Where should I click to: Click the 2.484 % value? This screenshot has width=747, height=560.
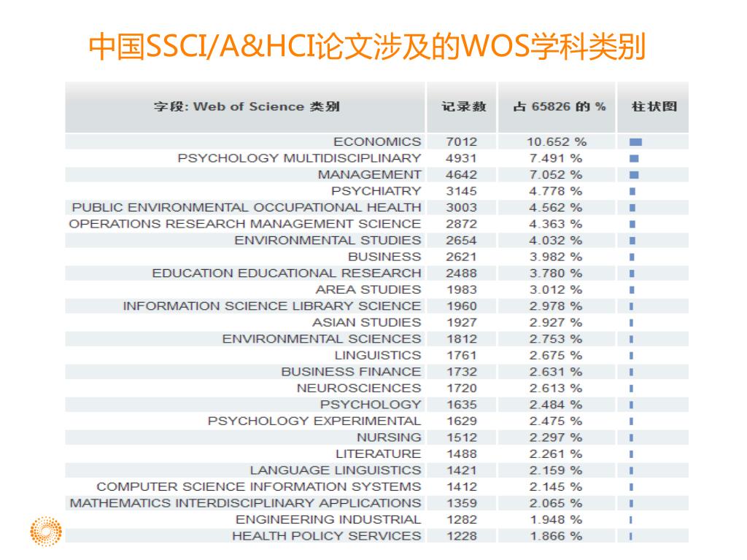coord(556,405)
